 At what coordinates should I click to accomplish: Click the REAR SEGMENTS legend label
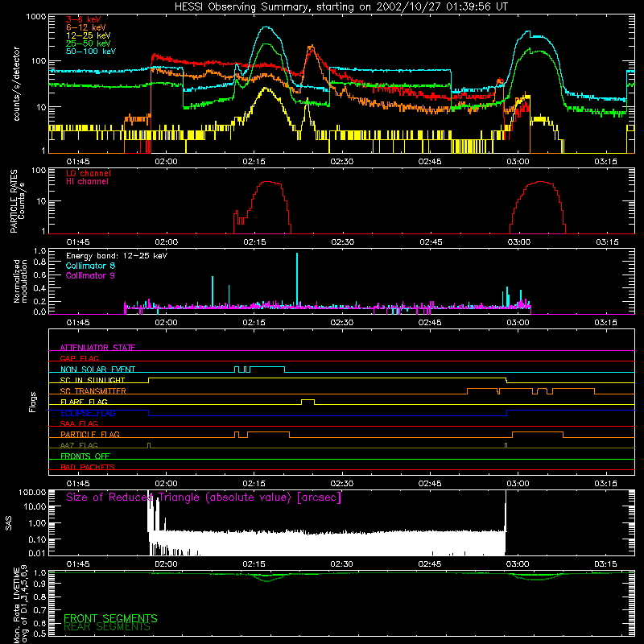coord(107,627)
